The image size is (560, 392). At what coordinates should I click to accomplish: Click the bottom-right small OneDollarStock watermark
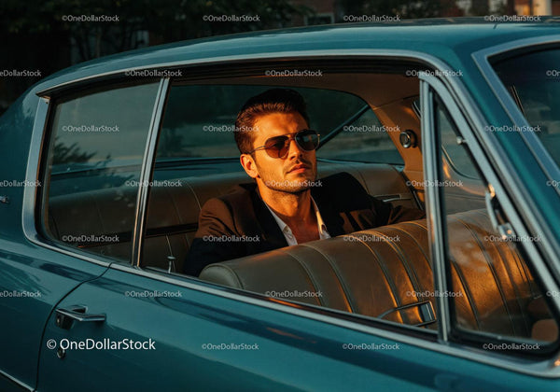[511, 346]
